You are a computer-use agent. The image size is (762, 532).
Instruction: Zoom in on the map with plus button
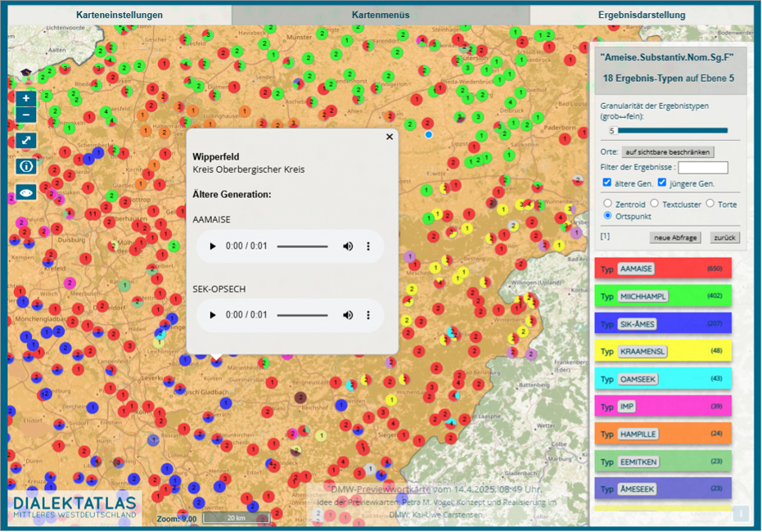tap(26, 98)
